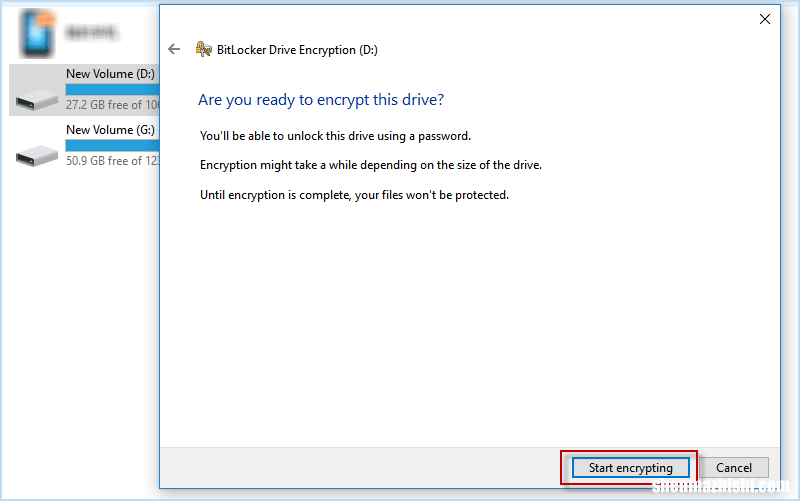Go back using the wizard's left arrow
800x501 pixels.
click(174, 49)
